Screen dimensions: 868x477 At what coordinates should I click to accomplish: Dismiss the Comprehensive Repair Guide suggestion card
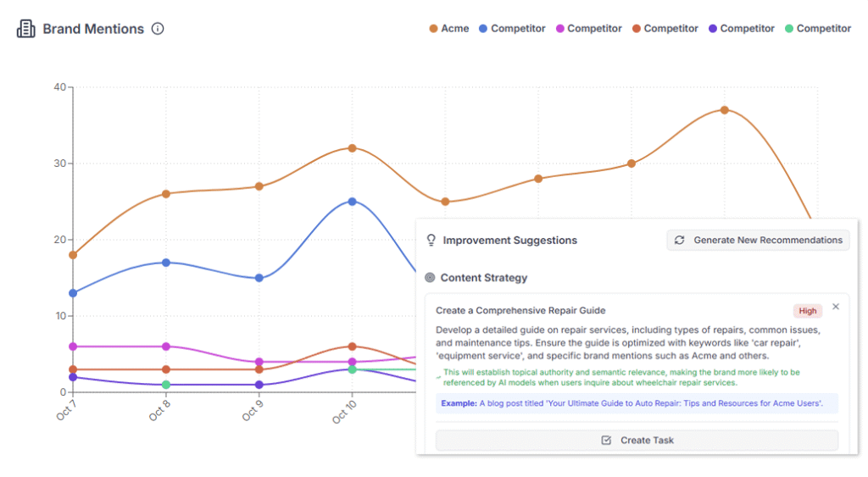pyautogui.click(x=836, y=307)
